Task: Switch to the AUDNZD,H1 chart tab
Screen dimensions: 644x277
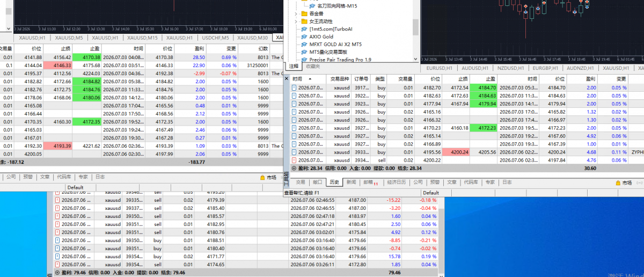Action: (581, 68)
